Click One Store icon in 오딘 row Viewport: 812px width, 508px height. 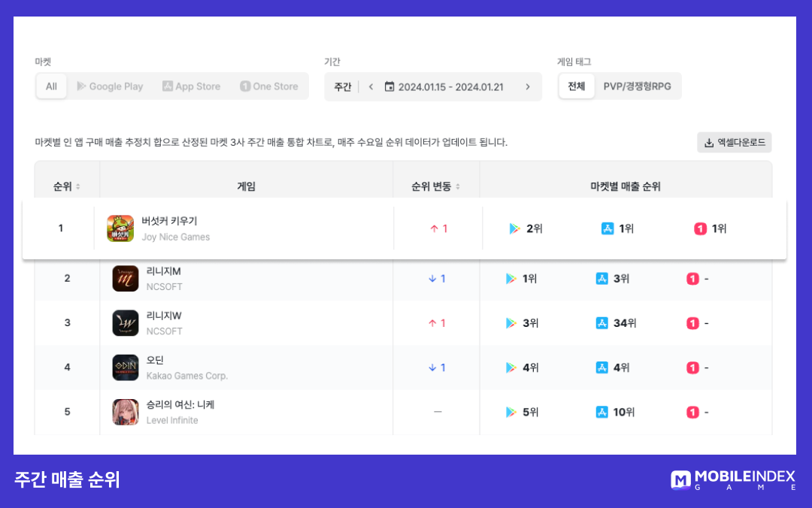[x=693, y=367]
